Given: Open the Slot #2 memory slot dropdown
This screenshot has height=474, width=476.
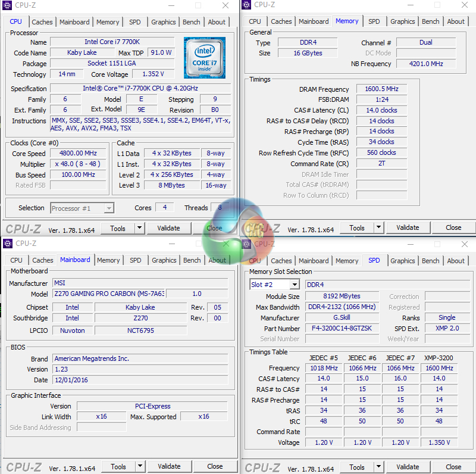Looking at the screenshot, I should [294, 285].
